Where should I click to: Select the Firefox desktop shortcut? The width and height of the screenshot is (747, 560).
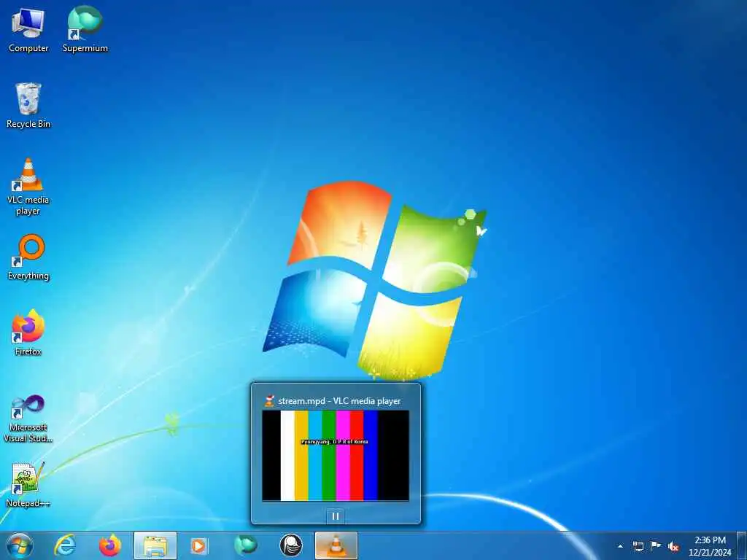tap(28, 332)
